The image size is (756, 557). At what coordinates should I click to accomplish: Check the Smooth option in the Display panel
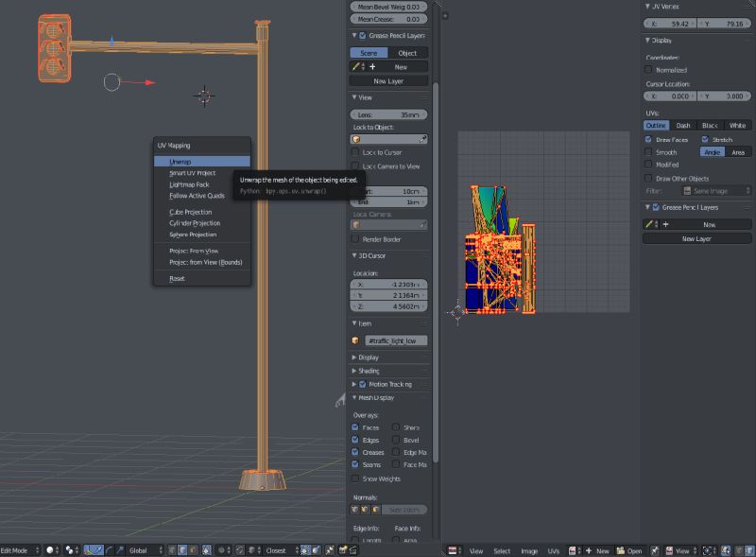click(648, 152)
